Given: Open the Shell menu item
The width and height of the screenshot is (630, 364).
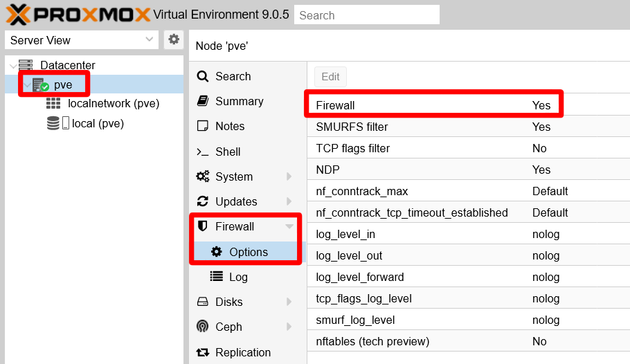Looking at the screenshot, I should click(x=228, y=152).
